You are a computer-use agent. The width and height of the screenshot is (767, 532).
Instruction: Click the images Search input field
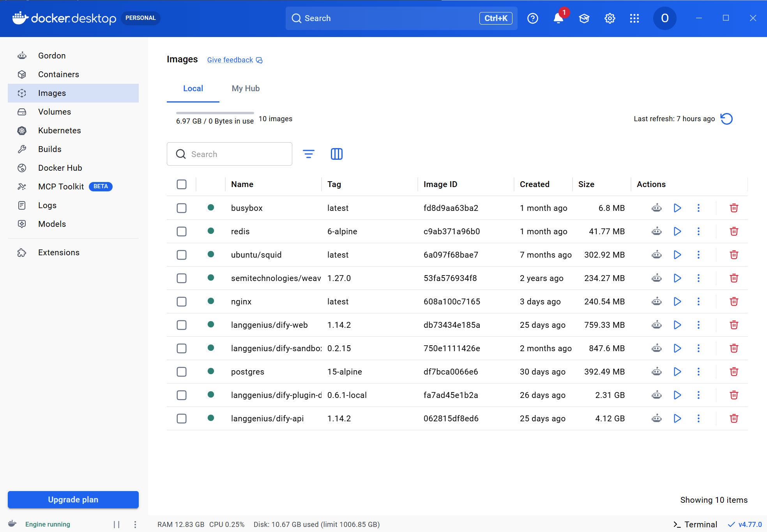click(x=230, y=154)
